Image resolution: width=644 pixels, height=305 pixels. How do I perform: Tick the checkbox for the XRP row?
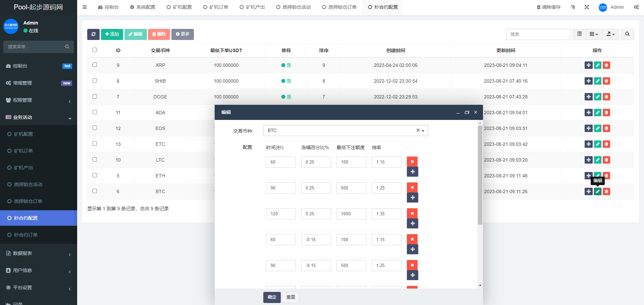click(x=95, y=65)
